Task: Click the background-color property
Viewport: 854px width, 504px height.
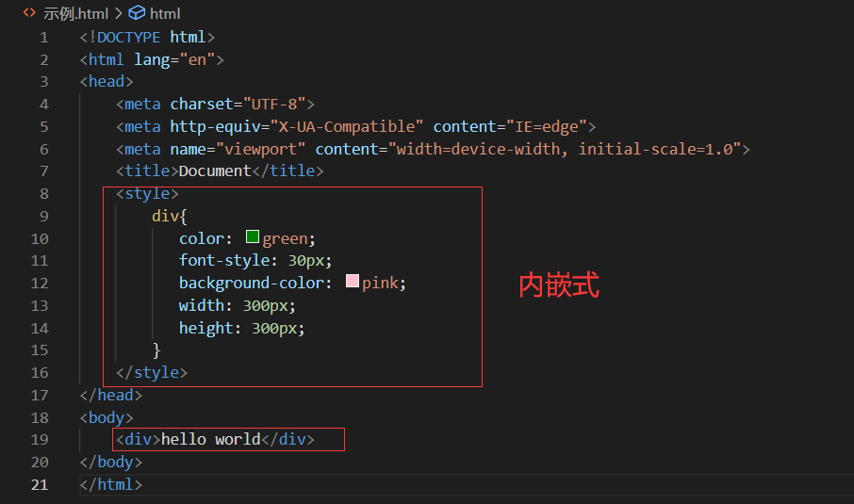Action: point(251,283)
